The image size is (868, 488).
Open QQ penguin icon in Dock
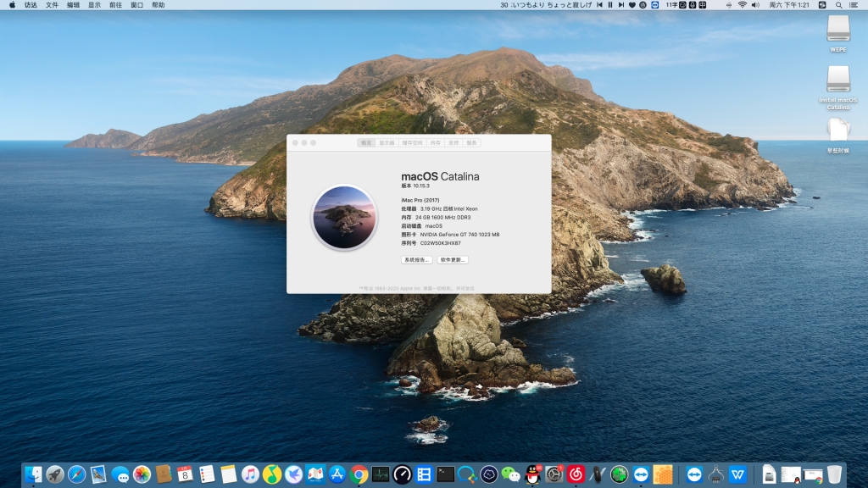pyautogui.click(x=532, y=474)
